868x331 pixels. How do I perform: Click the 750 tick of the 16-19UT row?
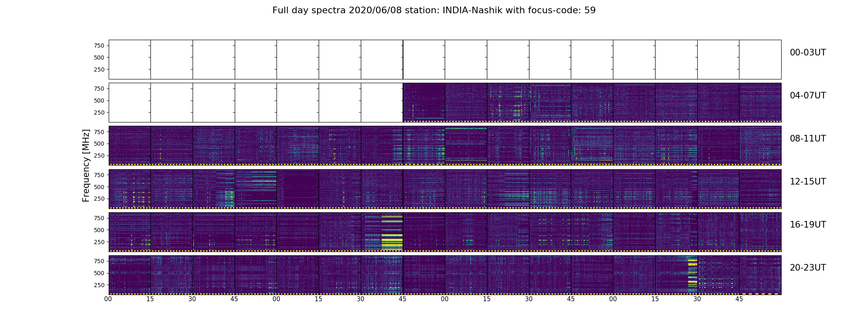[99, 218]
